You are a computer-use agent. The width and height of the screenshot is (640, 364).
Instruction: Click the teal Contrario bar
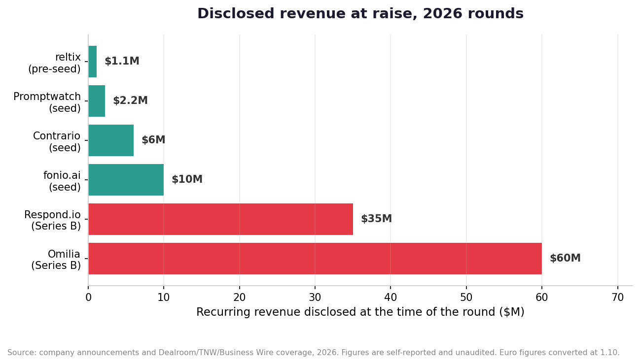tap(111, 140)
